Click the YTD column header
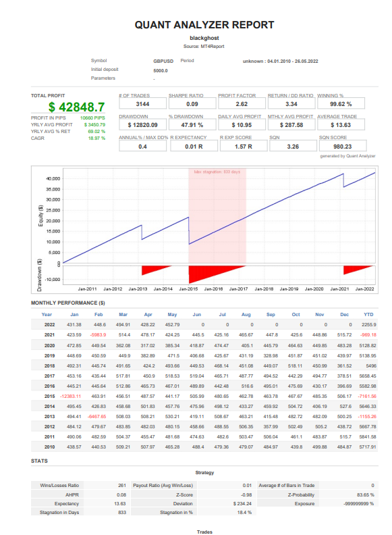The height and width of the screenshot is (535, 392). (x=368, y=315)
